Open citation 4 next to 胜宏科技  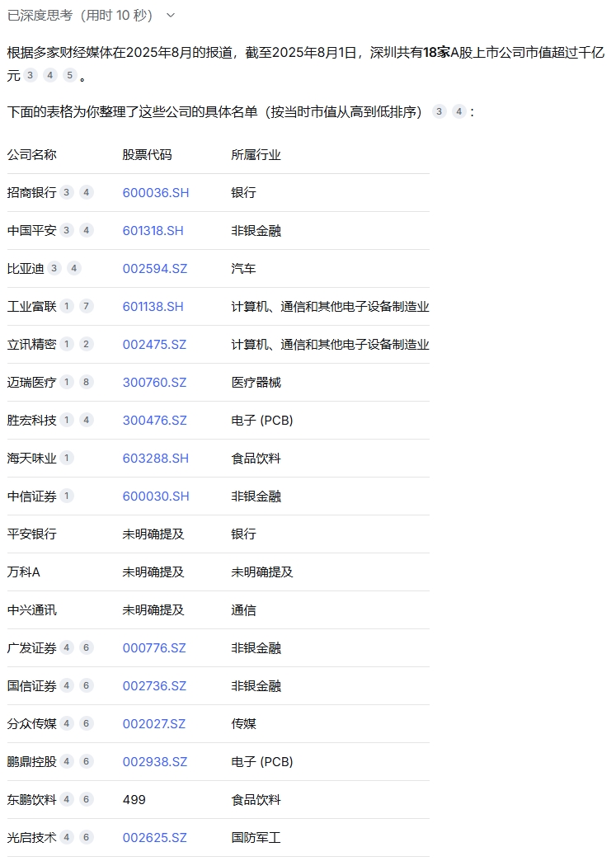pos(87,420)
